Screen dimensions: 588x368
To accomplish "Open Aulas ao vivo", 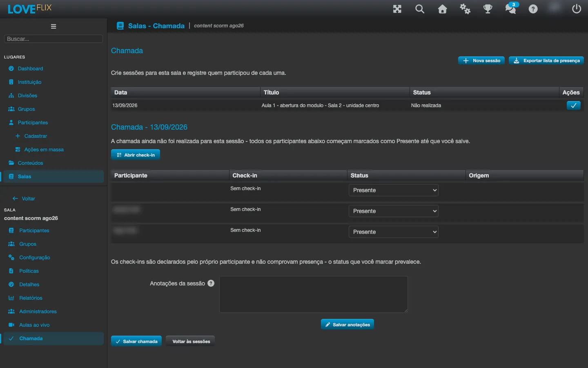I will pyautogui.click(x=34, y=325).
